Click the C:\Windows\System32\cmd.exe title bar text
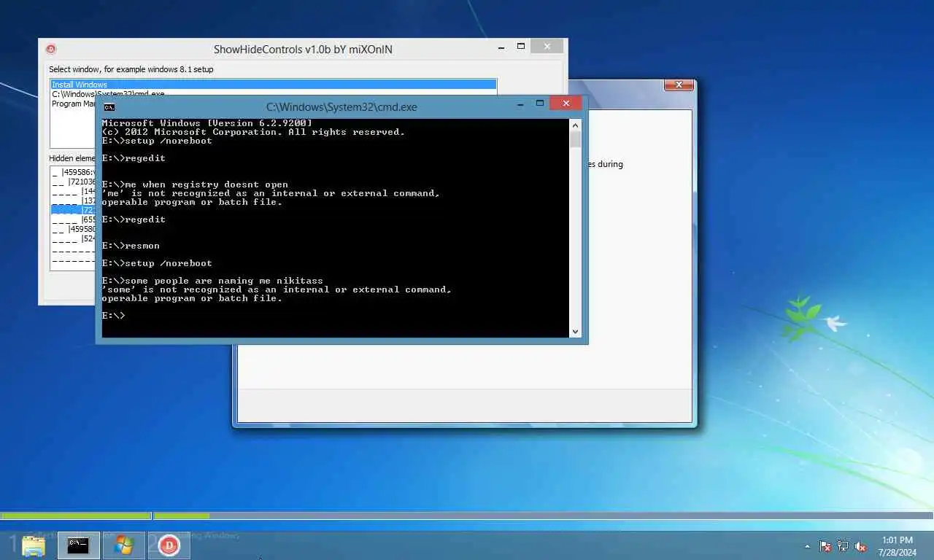The image size is (934, 560). pyautogui.click(x=341, y=106)
